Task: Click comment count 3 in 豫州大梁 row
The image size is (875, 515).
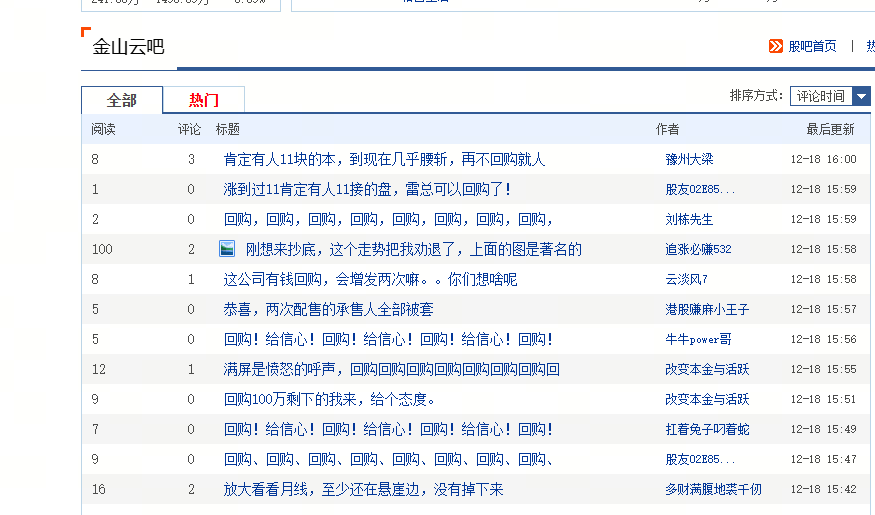Action: click(x=191, y=160)
